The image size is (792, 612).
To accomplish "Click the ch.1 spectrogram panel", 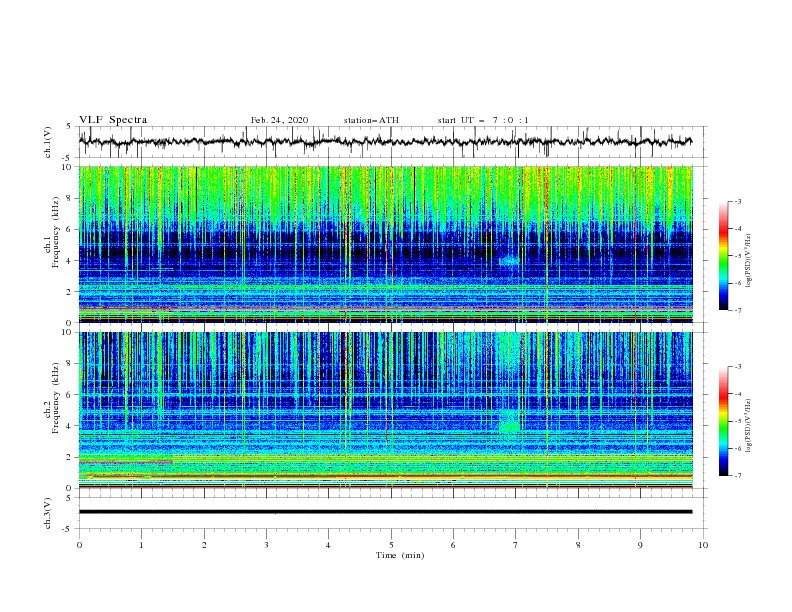I will [x=386, y=244].
